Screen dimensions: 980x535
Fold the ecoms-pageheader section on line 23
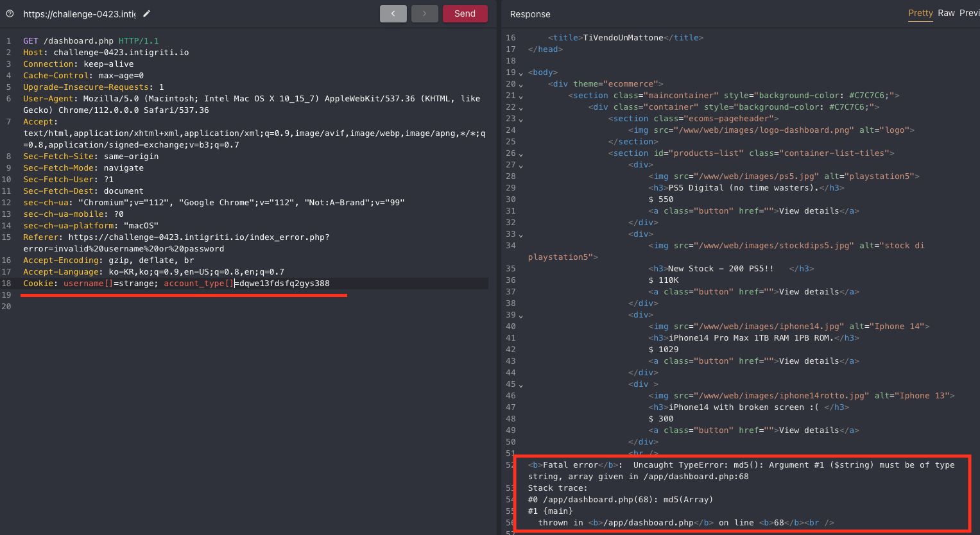click(520, 119)
